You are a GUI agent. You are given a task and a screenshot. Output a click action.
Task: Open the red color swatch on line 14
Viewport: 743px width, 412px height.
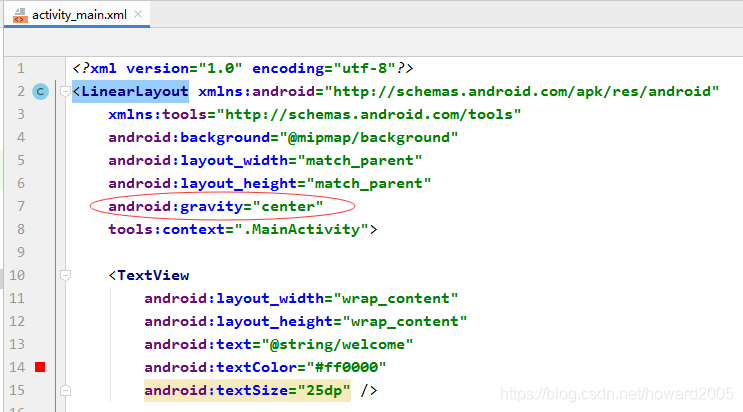pos(40,367)
